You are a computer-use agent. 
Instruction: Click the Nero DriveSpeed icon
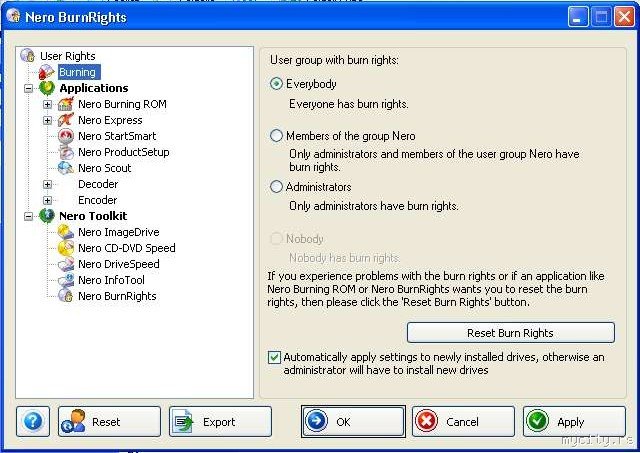click(66, 264)
